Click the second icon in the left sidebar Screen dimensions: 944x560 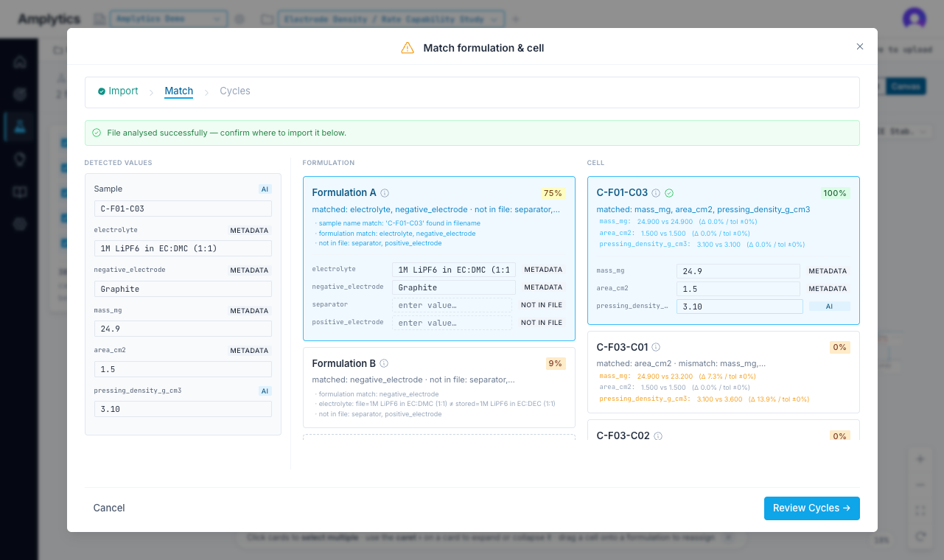20,94
